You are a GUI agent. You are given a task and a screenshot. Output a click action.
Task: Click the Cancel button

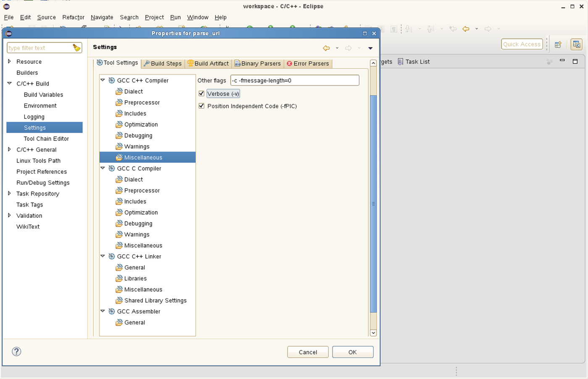point(308,352)
